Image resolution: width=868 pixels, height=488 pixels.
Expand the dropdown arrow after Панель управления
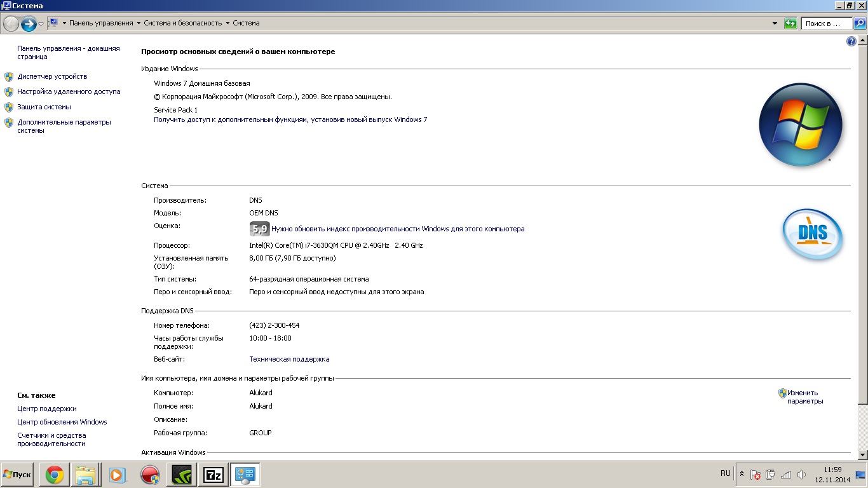139,23
